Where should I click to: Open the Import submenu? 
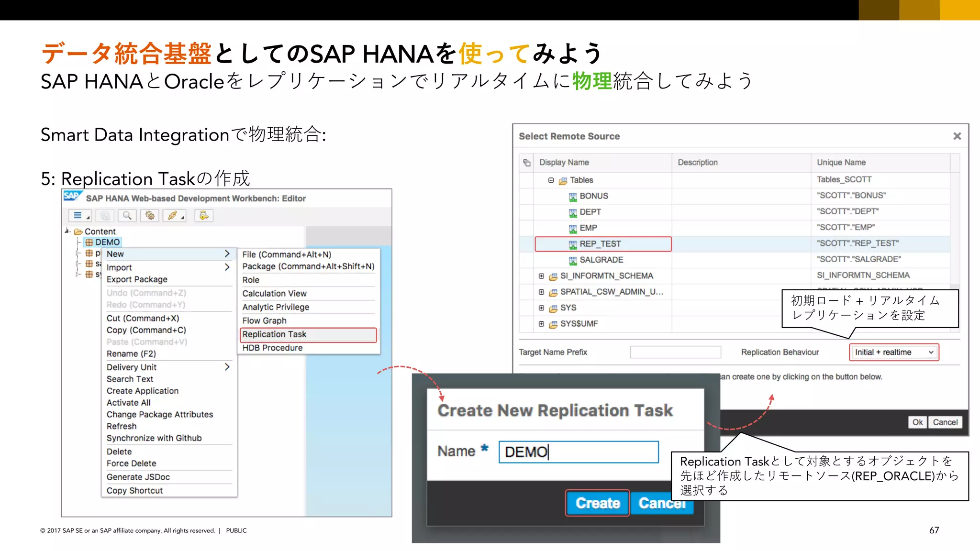[168, 267]
